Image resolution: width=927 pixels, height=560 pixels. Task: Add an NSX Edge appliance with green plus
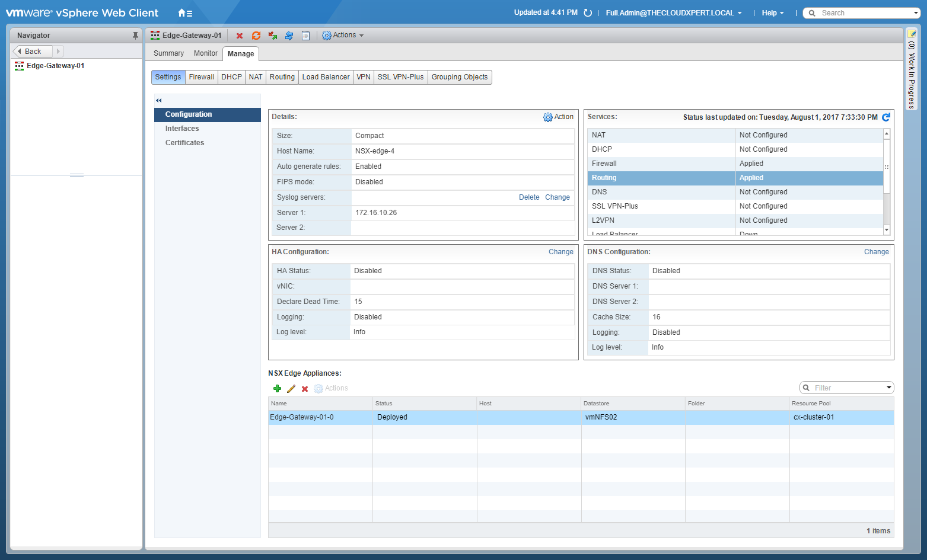pyautogui.click(x=277, y=389)
